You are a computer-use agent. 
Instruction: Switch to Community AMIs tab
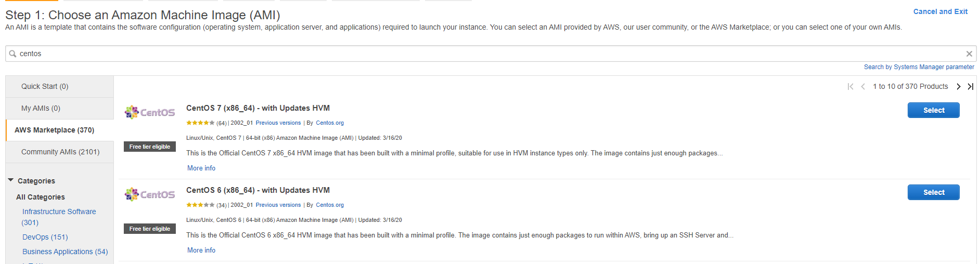click(60, 152)
